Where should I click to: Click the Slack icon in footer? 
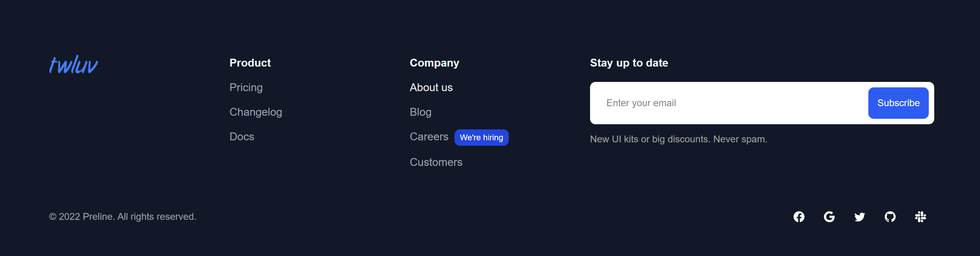click(920, 217)
